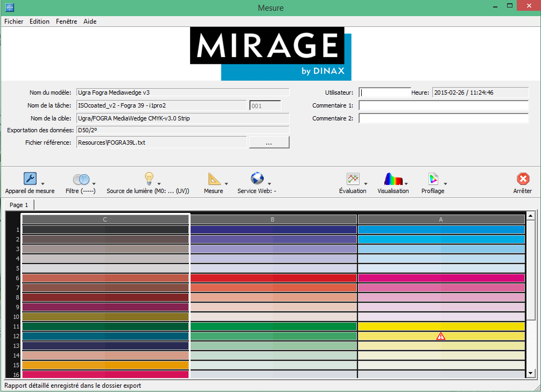Image resolution: width=541 pixels, height=392 pixels.
Task: Click the Exportation des données D50/2° field
Action: pyautogui.click(x=183, y=130)
